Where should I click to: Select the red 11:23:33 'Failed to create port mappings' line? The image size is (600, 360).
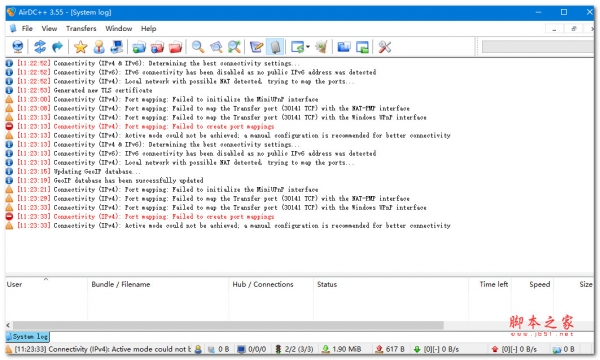(x=145, y=217)
